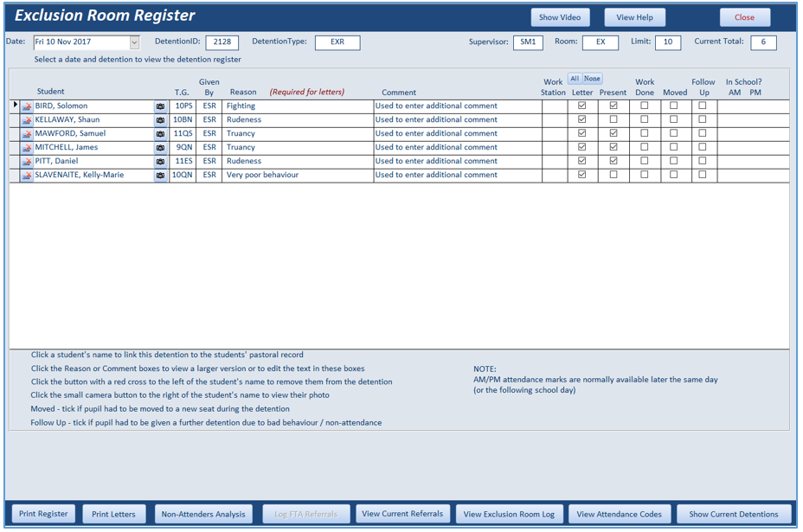Open View Current Referrals
Viewport: 803px width, 532px height.
point(402,514)
